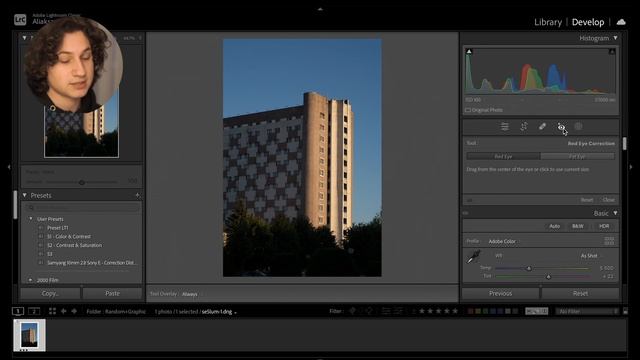This screenshot has width=640, height=360.
Task: Collapse the User Presets group
Action: coord(31,219)
